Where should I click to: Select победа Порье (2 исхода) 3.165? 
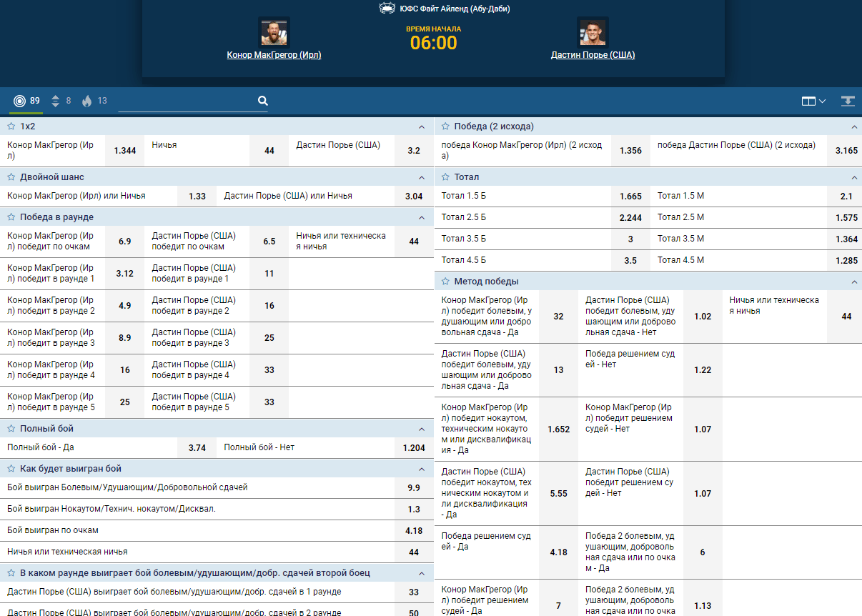(846, 151)
